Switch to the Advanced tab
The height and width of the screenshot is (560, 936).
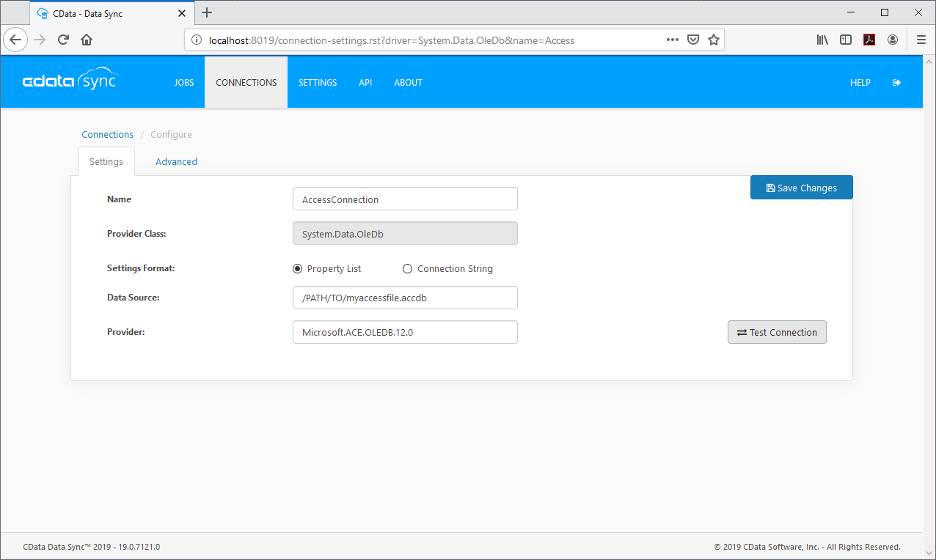click(x=176, y=162)
